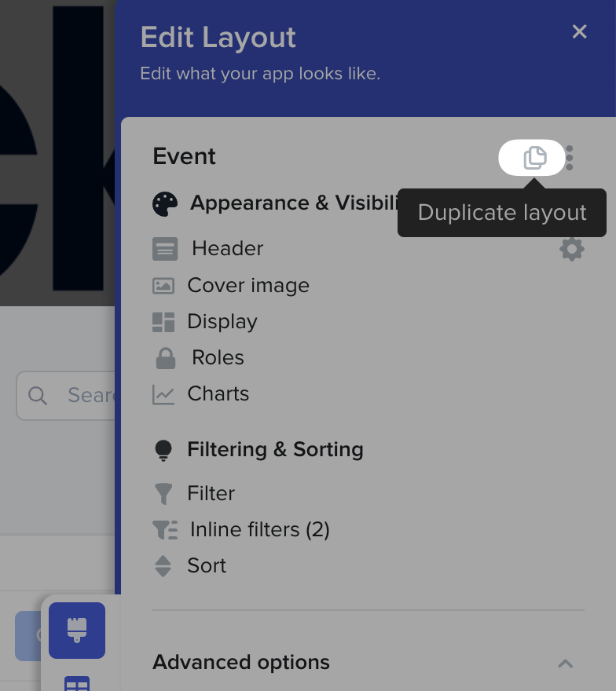Click the lock icon beside Roles
616x691 pixels.
coord(165,358)
